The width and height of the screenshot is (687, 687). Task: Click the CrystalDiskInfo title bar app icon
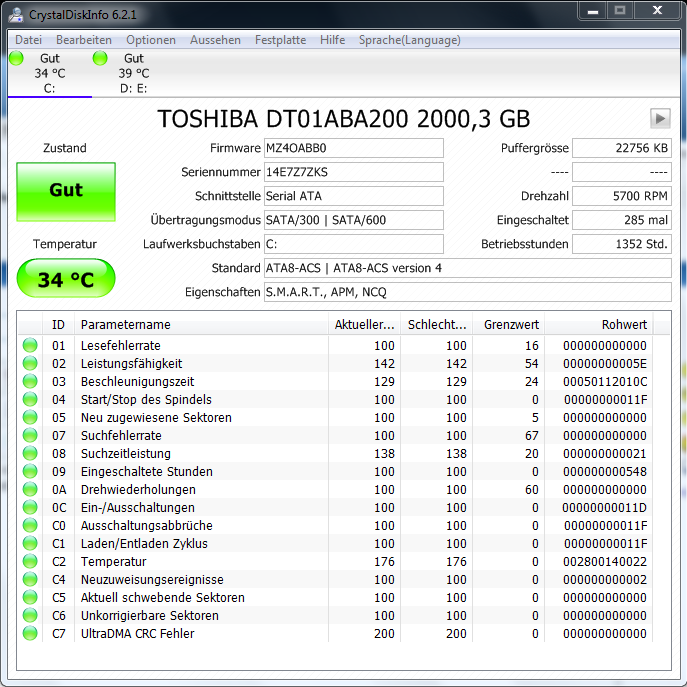16,14
